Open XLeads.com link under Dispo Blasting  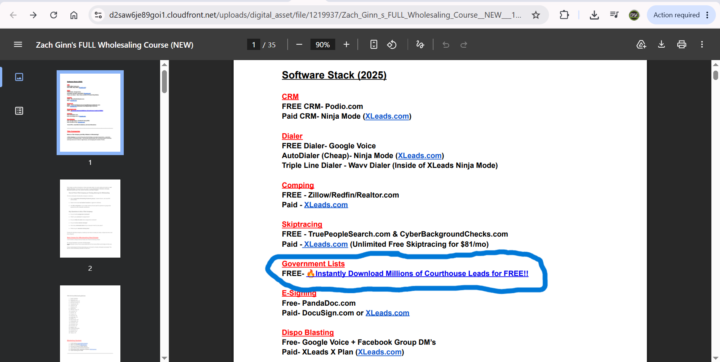pyautogui.click(x=379, y=352)
